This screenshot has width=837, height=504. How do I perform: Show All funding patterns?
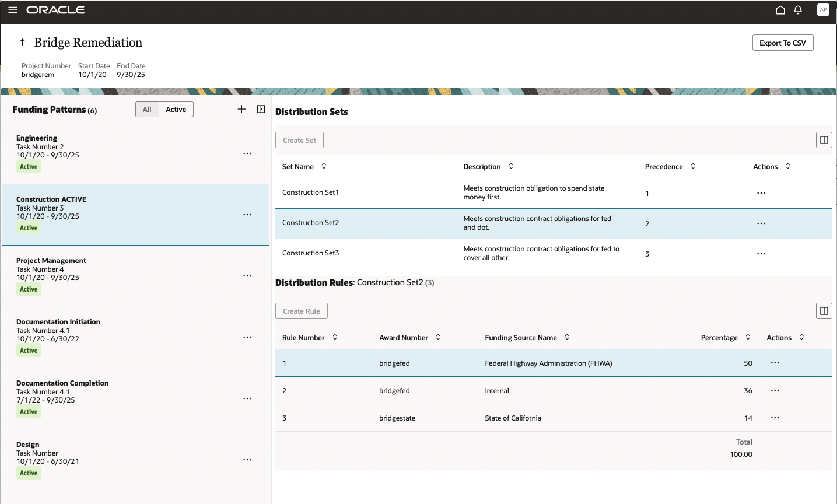(x=147, y=110)
